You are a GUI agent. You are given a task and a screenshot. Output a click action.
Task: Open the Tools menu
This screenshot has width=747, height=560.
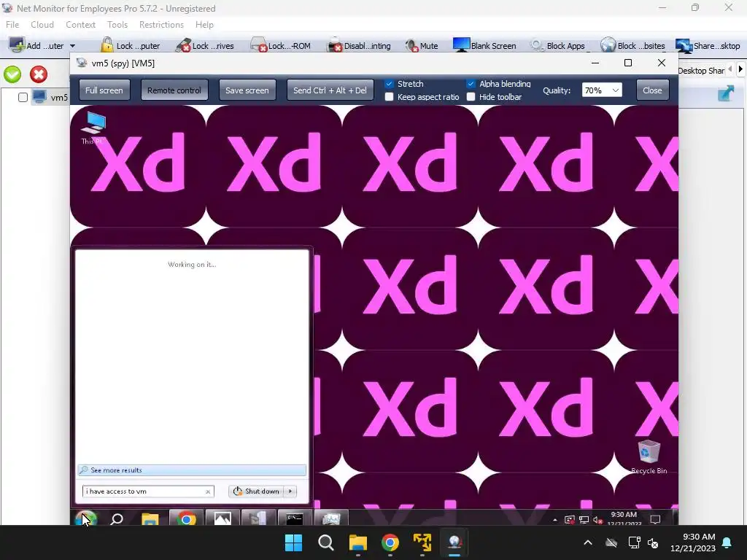[x=117, y=24]
